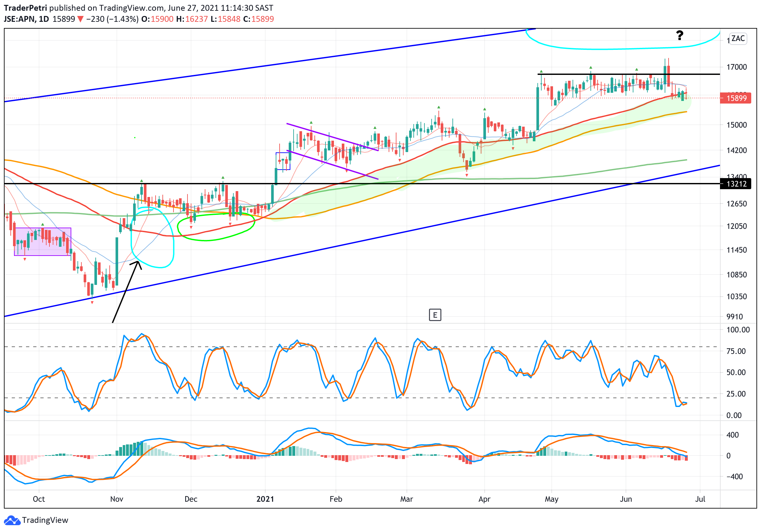Click the 1D interval label in header
The height and width of the screenshot is (532, 761).
pos(44,19)
